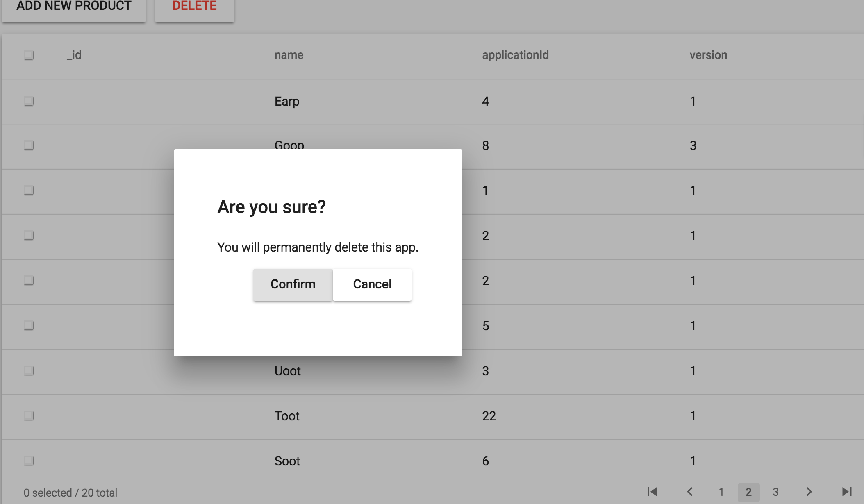This screenshot has width=864, height=504.
Task: Sort by version column header
Action: tap(708, 55)
